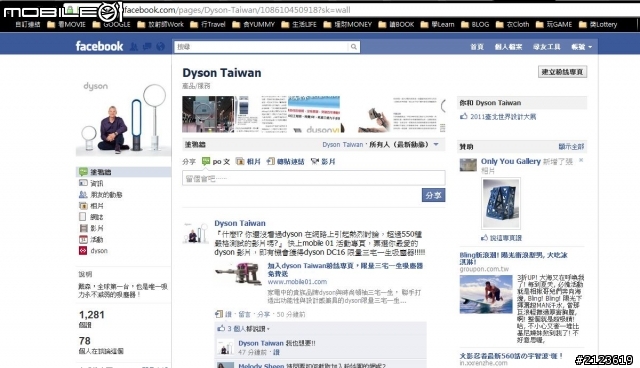This screenshot has height=368, width=640.
Task: Focus the Facebook search input field
Action: 261,47
